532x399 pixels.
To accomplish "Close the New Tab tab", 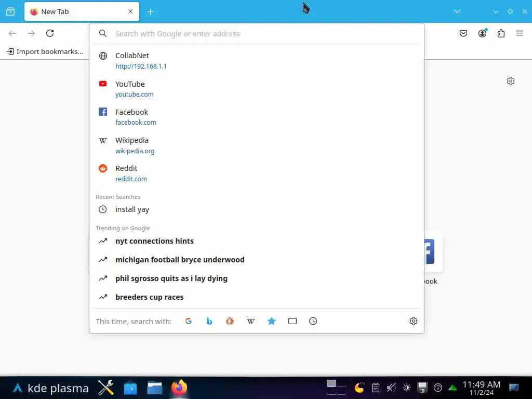I will (x=130, y=11).
